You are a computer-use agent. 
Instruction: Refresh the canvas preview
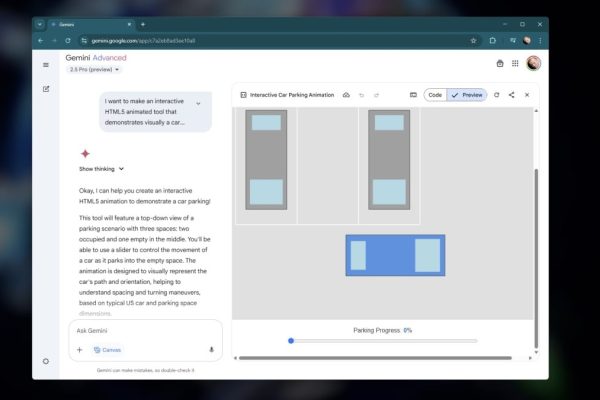[496, 95]
